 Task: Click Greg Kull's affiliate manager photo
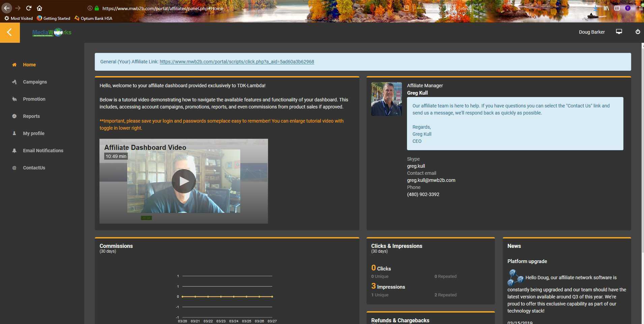pos(386,99)
